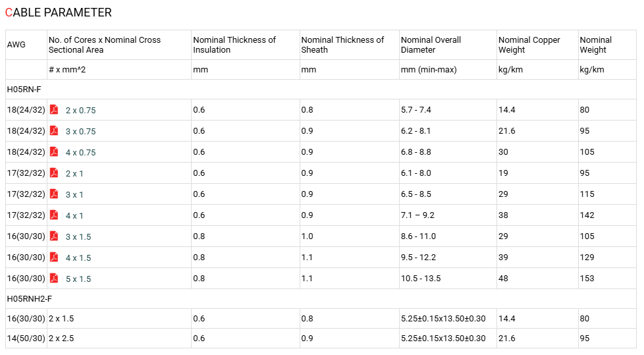Follow the 3 x 0.75 link
The width and height of the screenshot is (644, 355).
80,132
